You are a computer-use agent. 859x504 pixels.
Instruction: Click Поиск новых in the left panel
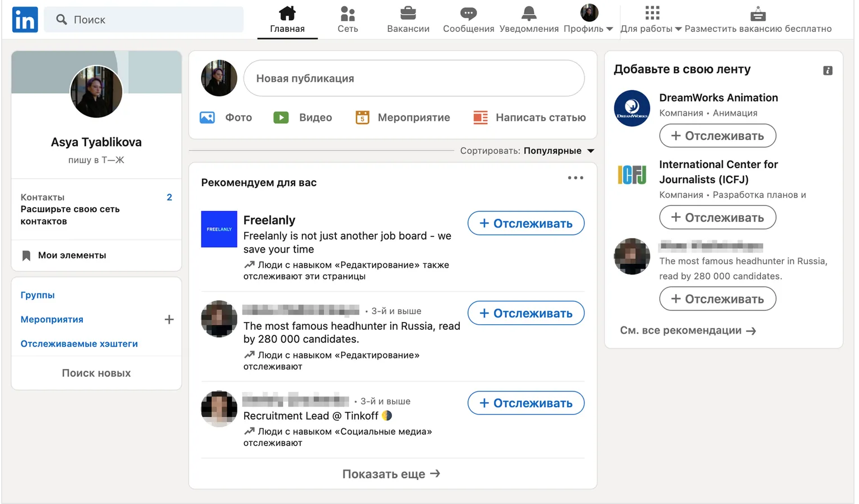(x=96, y=373)
